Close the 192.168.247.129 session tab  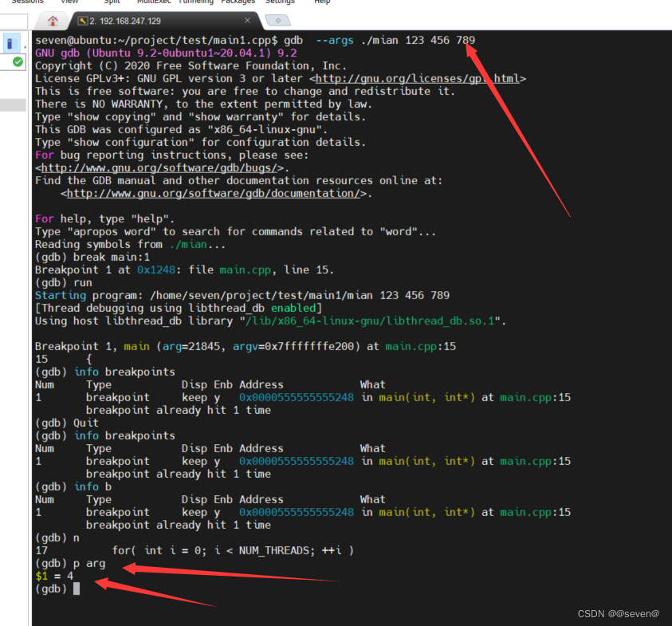[247, 20]
